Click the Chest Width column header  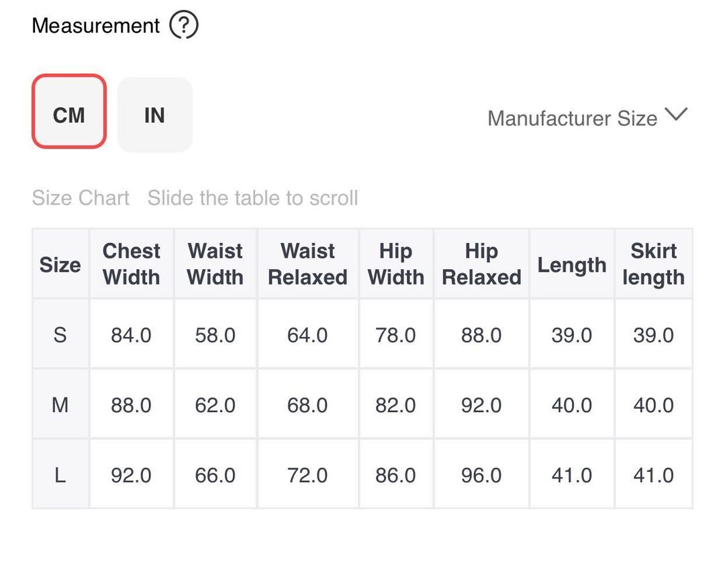tap(132, 264)
